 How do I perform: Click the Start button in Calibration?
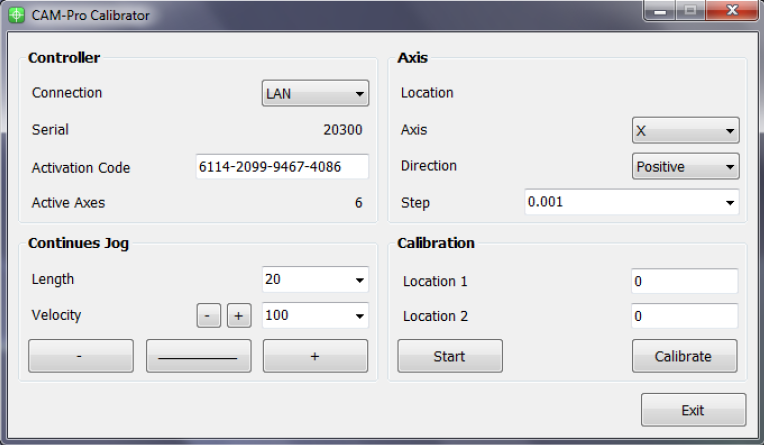tap(450, 356)
